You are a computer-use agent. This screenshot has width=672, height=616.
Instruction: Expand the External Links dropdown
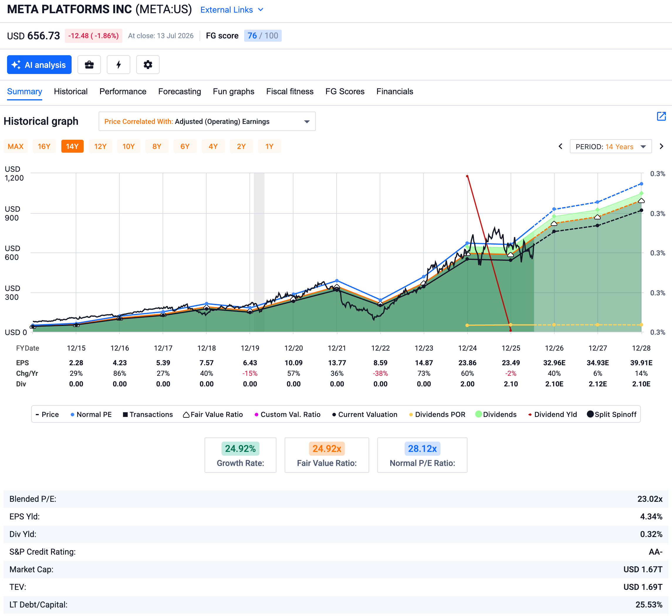click(232, 10)
